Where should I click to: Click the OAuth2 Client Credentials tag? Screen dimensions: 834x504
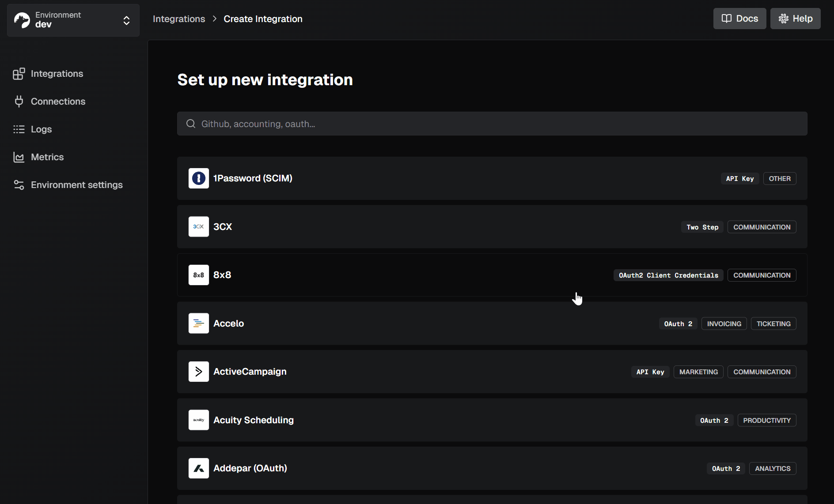coord(668,275)
